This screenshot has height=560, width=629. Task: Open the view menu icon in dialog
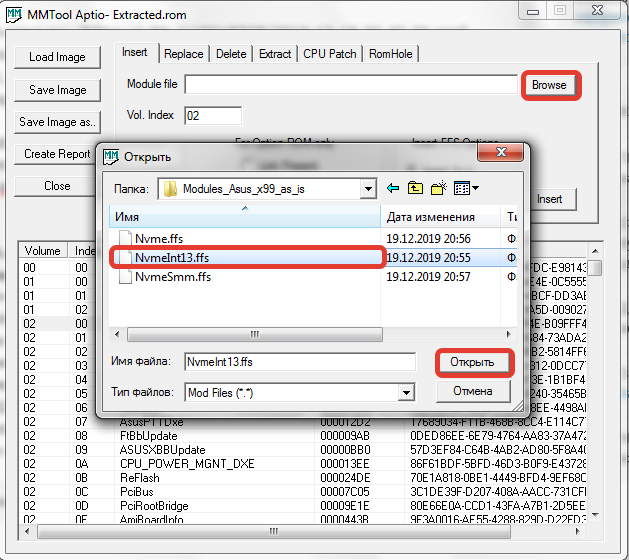466,188
